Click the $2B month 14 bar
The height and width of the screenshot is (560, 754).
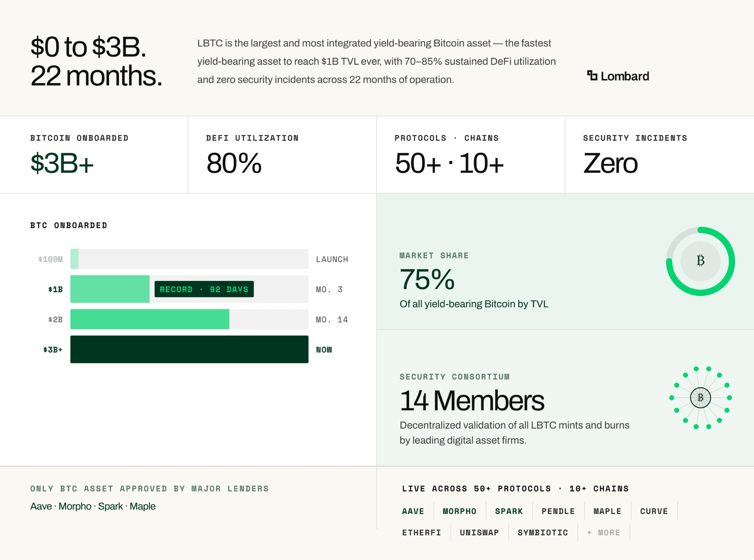click(x=189, y=319)
